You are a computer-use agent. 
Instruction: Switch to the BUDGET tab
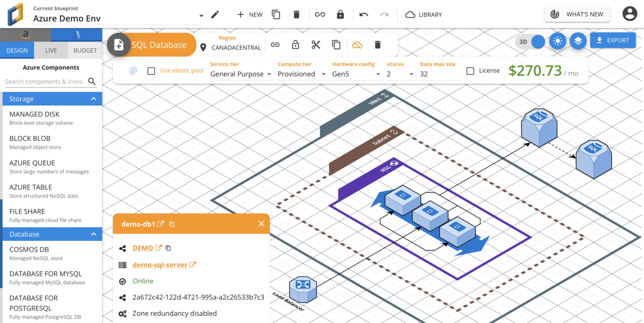click(85, 50)
